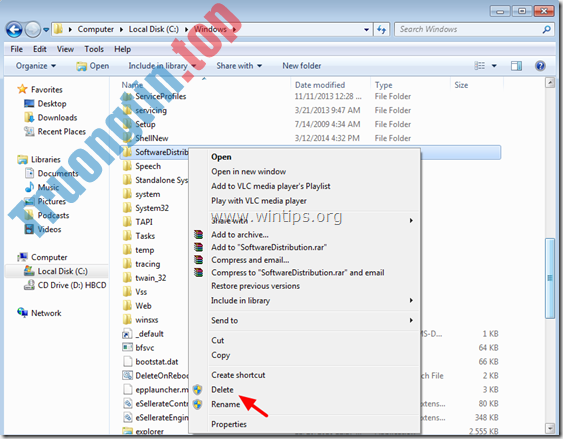
Task: Select Downloads under Favorites
Action: coord(51,118)
